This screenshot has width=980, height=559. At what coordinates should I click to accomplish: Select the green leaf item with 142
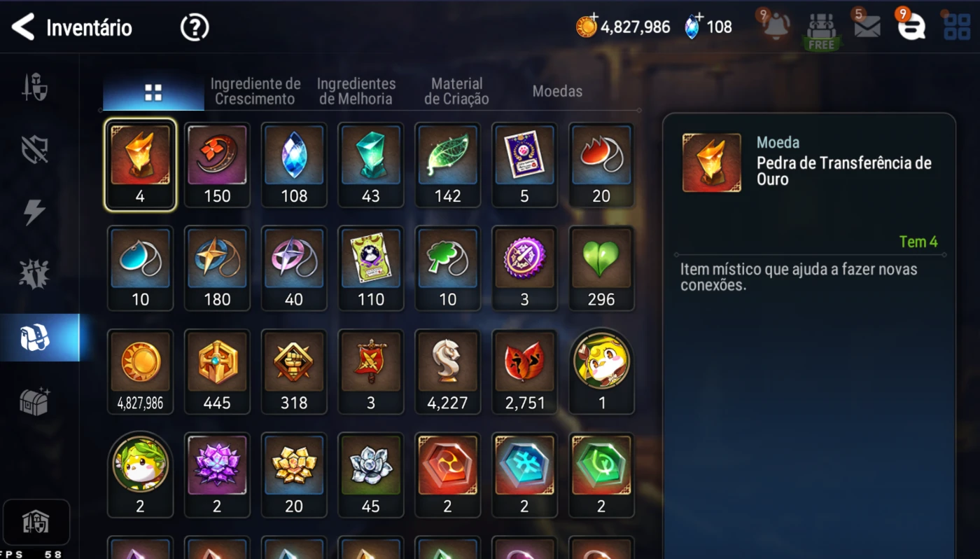[x=447, y=165]
